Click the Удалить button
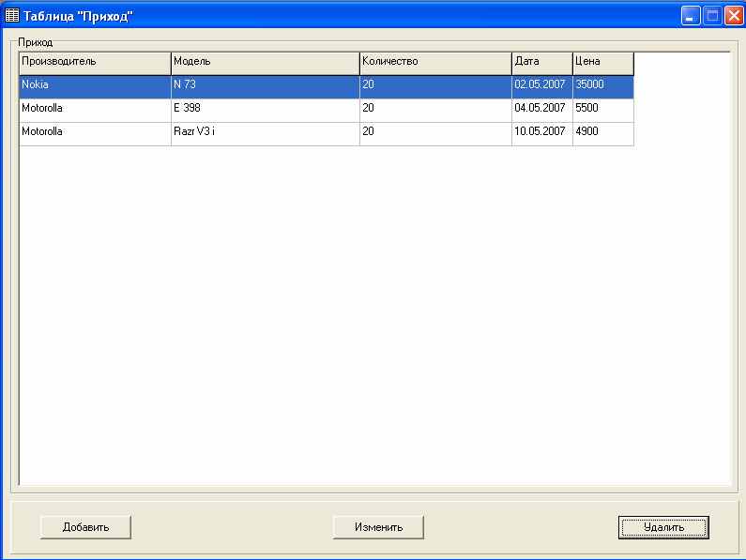The image size is (746, 560). 663,527
